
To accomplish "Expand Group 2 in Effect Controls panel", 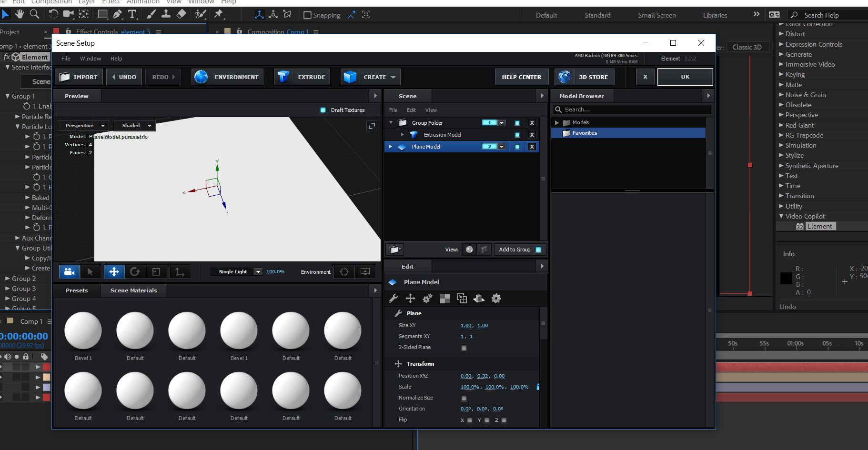I will 7,279.
